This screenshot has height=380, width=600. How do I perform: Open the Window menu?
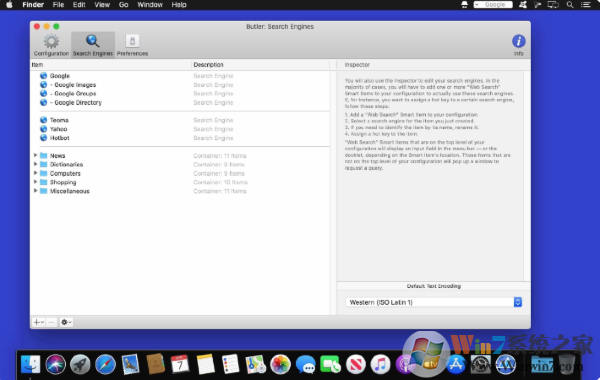coord(150,5)
